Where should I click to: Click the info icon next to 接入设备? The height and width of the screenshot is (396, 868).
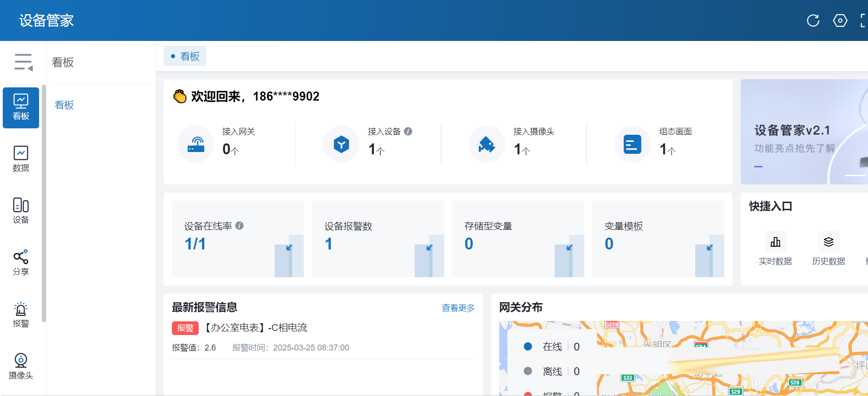coord(408,132)
